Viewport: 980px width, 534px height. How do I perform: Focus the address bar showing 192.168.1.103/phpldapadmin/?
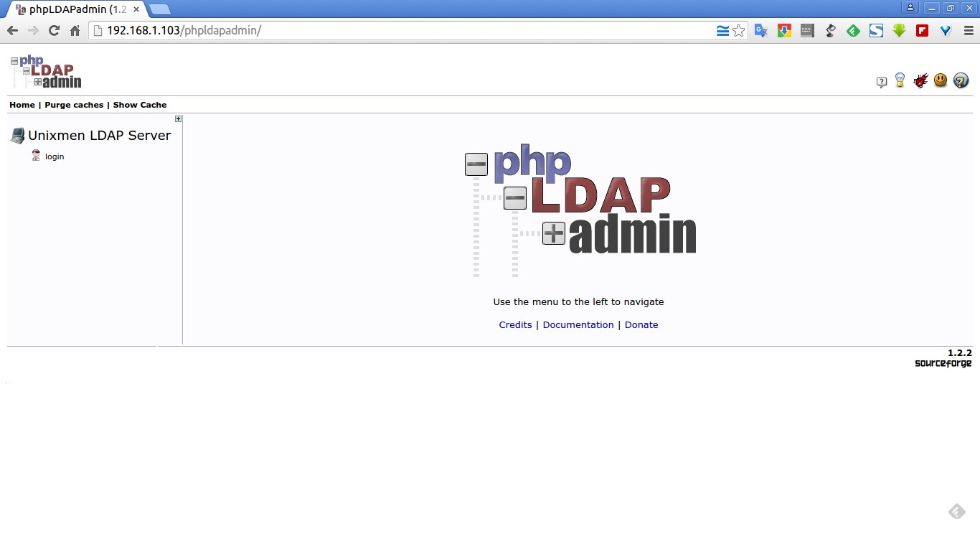(x=402, y=30)
